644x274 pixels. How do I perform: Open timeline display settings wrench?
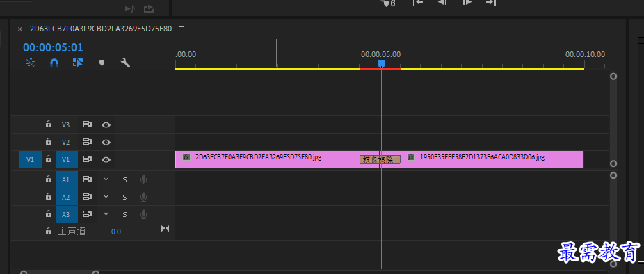pyautogui.click(x=125, y=63)
